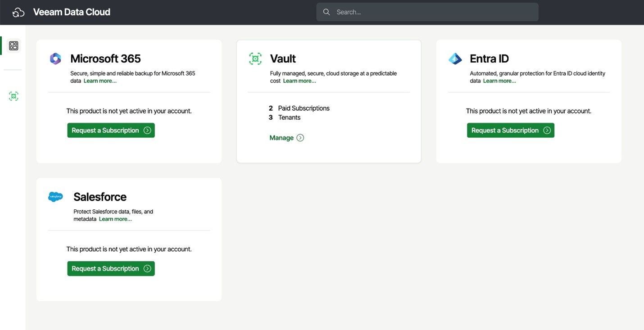Open Learn more link for Entra ID

coord(499,81)
